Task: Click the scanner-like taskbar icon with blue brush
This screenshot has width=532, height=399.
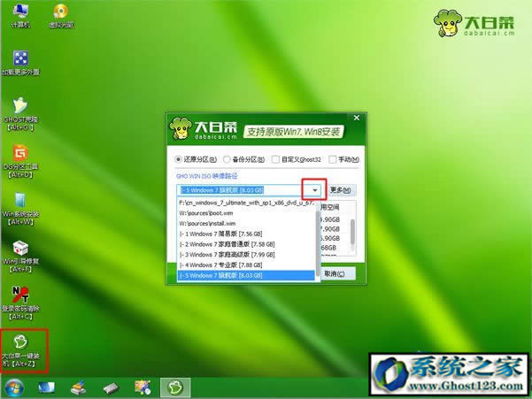Action: pyautogui.click(x=79, y=387)
